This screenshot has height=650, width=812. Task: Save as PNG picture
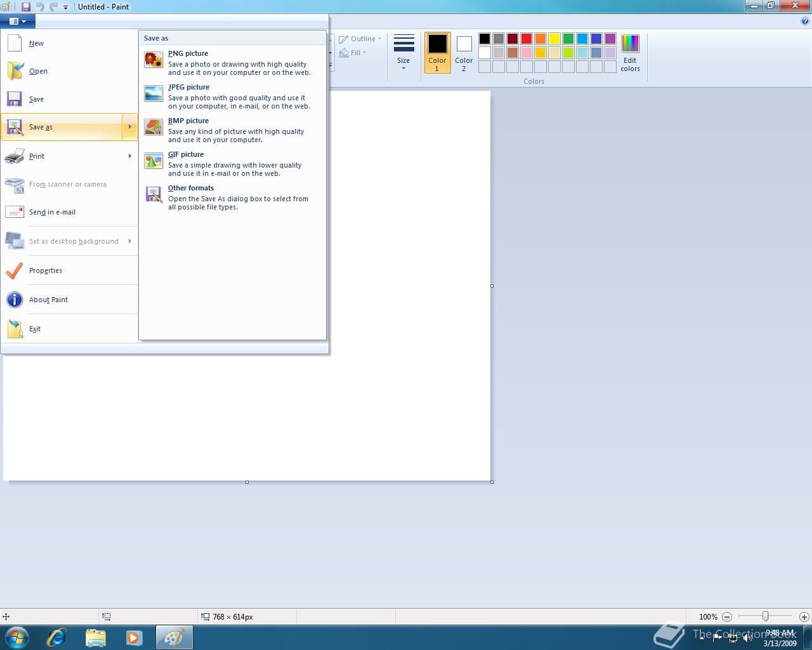233,63
